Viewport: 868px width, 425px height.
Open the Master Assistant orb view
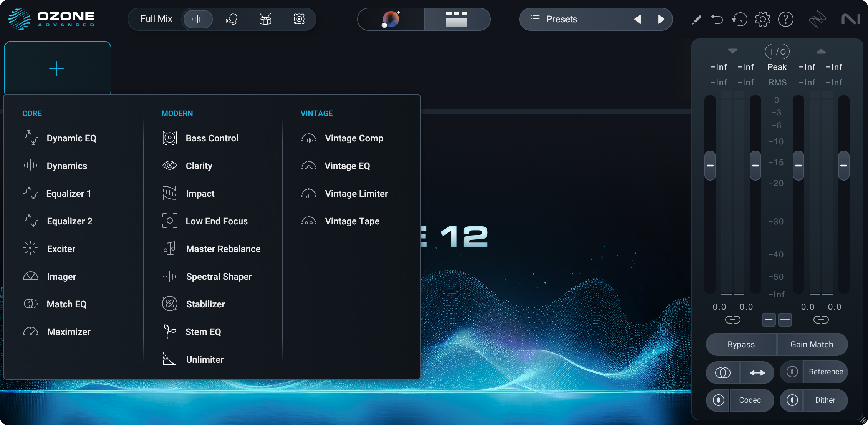391,19
